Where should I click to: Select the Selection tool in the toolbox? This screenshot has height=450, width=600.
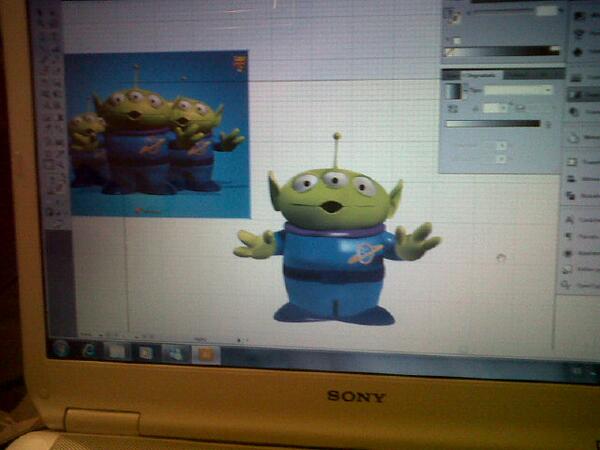pos(39,13)
